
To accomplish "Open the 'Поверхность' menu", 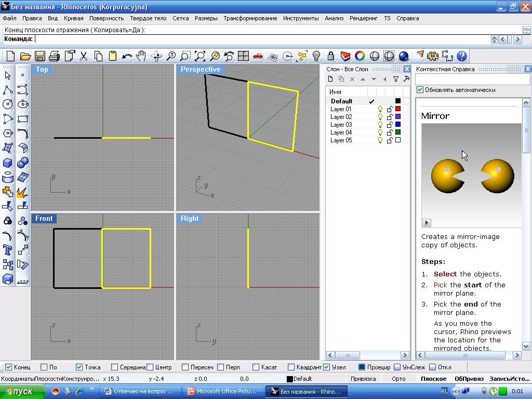I will 107,18.
